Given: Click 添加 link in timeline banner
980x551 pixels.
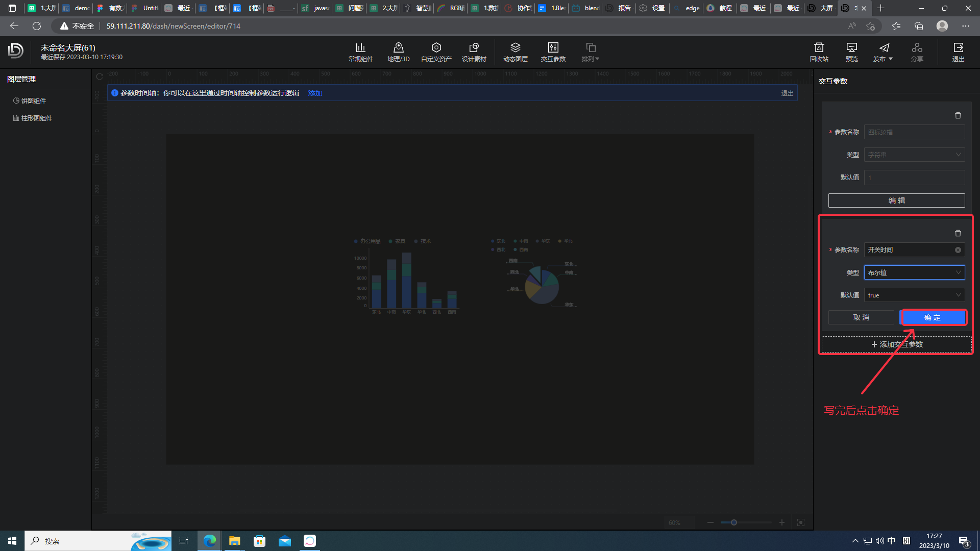Looking at the screenshot, I should [x=315, y=93].
